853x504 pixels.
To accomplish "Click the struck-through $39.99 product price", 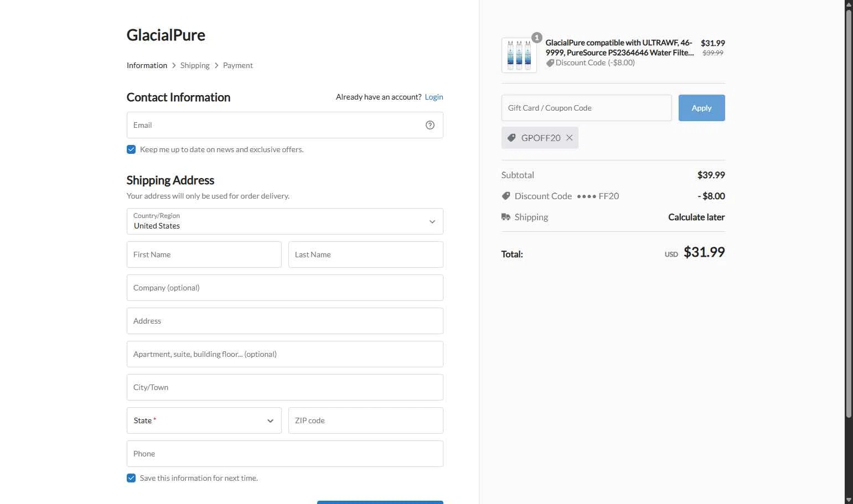I will pyautogui.click(x=713, y=53).
